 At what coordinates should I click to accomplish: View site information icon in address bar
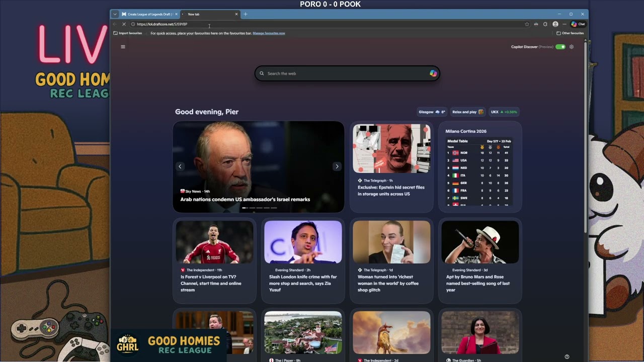click(x=133, y=24)
